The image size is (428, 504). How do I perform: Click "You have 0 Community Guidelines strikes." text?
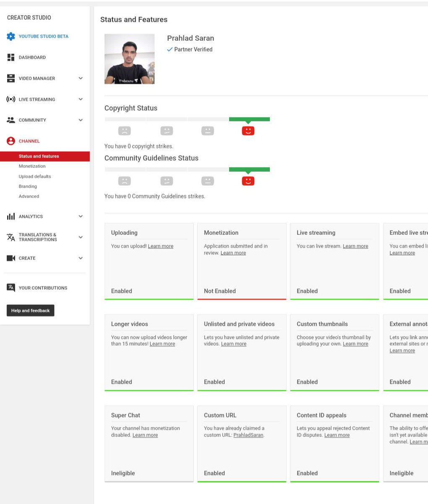[x=155, y=196]
